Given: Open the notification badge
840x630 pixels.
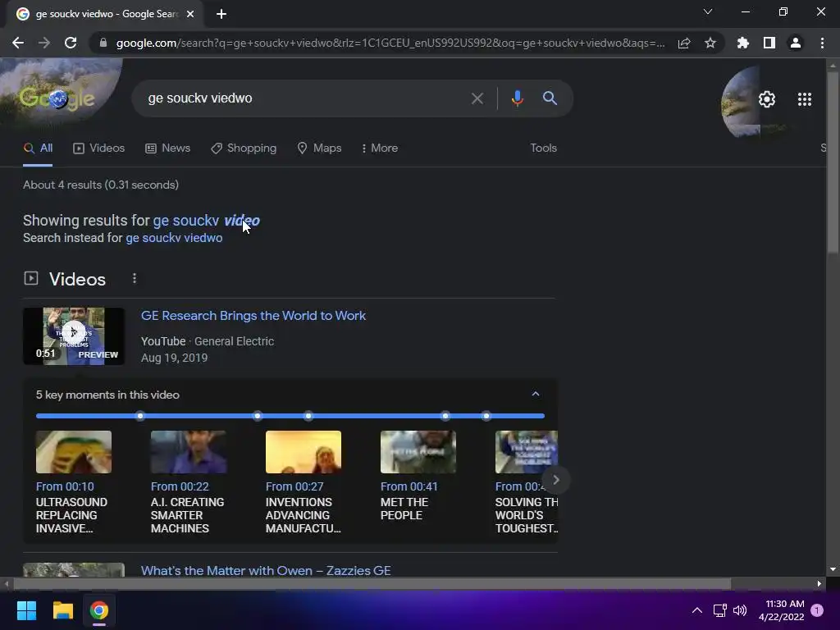Looking at the screenshot, I should [x=817, y=610].
